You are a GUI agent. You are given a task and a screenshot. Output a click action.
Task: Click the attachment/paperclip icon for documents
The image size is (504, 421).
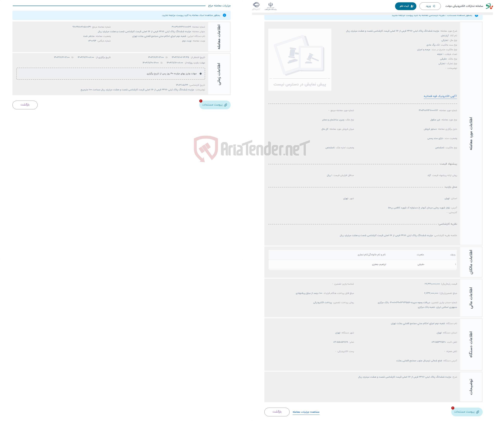click(226, 105)
